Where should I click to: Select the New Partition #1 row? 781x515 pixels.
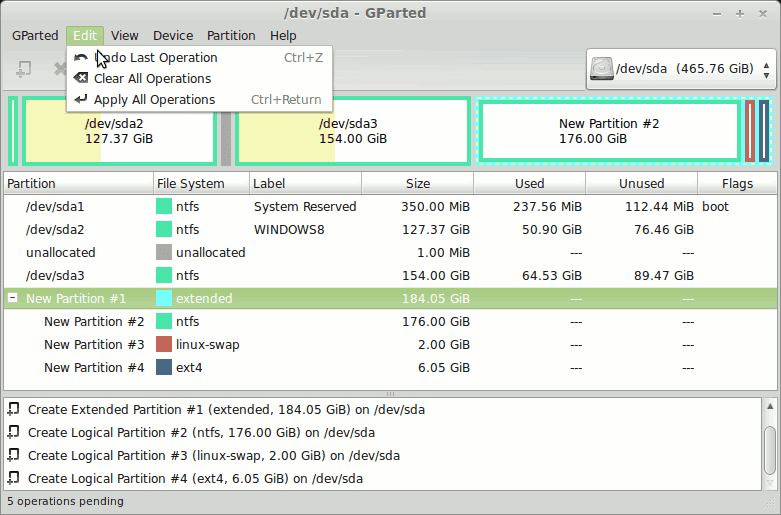coord(390,298)
